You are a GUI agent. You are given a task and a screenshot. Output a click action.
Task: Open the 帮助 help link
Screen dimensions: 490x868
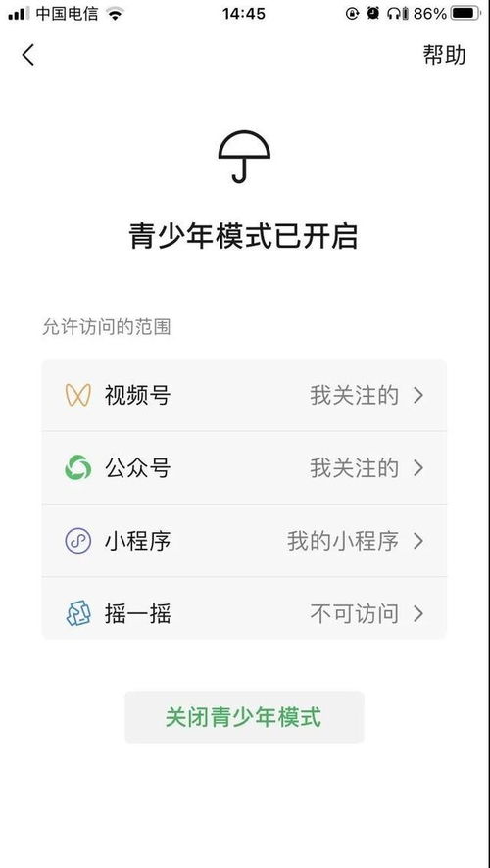point(444,54)
